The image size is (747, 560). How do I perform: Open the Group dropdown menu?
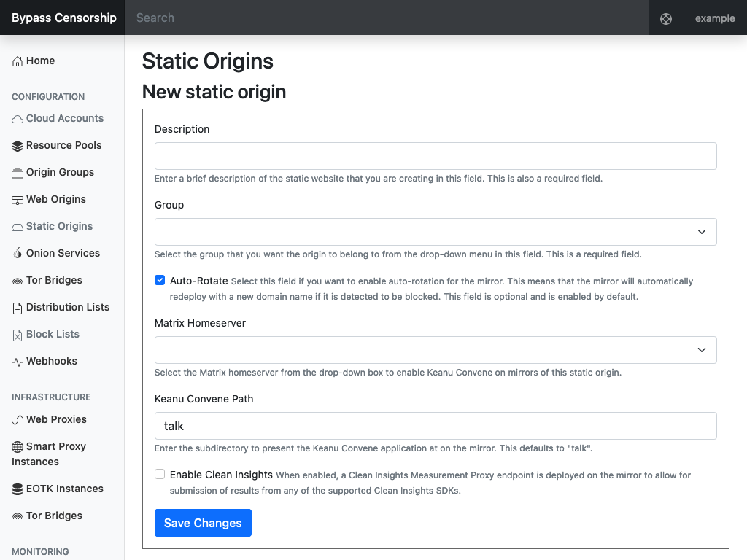pyautogui.click(x=436, y=232)
